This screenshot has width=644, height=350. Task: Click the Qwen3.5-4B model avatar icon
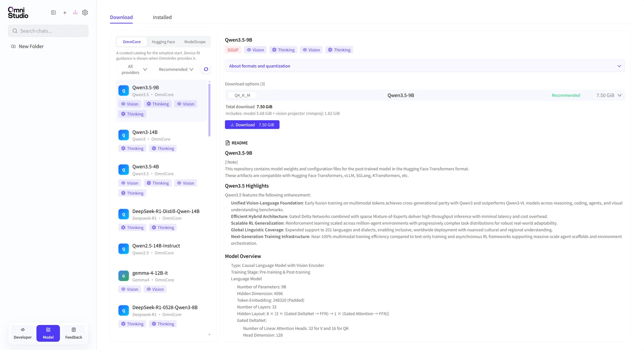pos(124,170)
